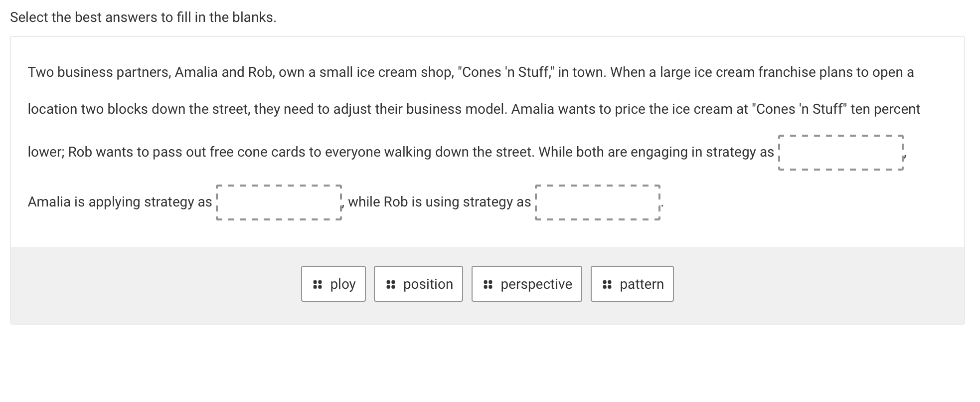Screen dimensions: 980x402
Task: Click the drag handle on the perspective chip
Action: coord(488,284)
